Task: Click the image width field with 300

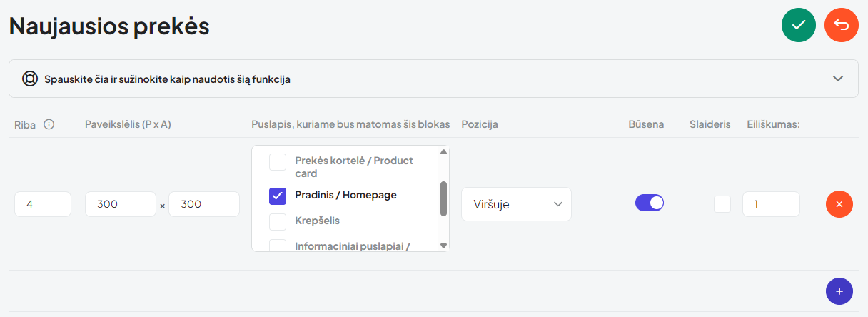Action: pos(121,204)
